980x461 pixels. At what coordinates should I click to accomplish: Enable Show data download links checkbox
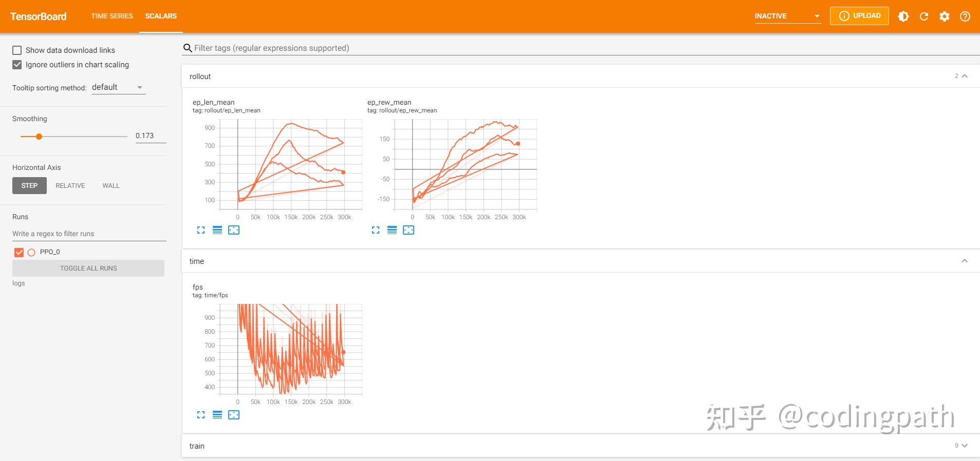[17, 50]
